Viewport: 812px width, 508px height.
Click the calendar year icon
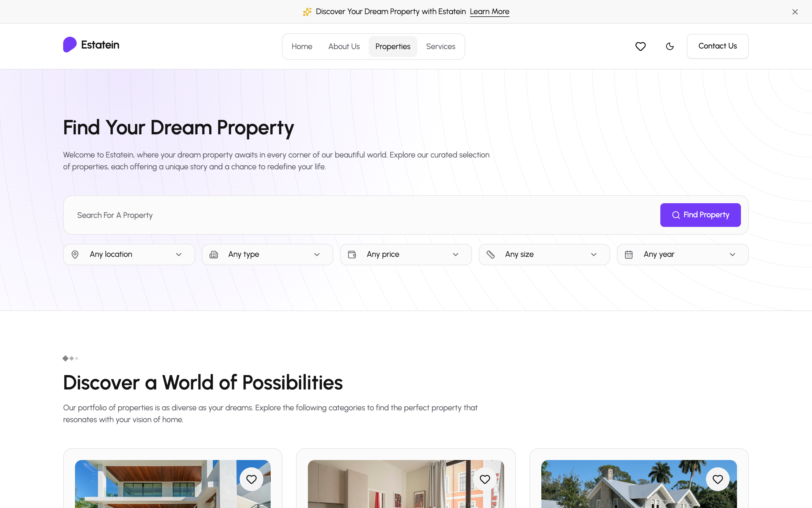click(x=629, y=255)
